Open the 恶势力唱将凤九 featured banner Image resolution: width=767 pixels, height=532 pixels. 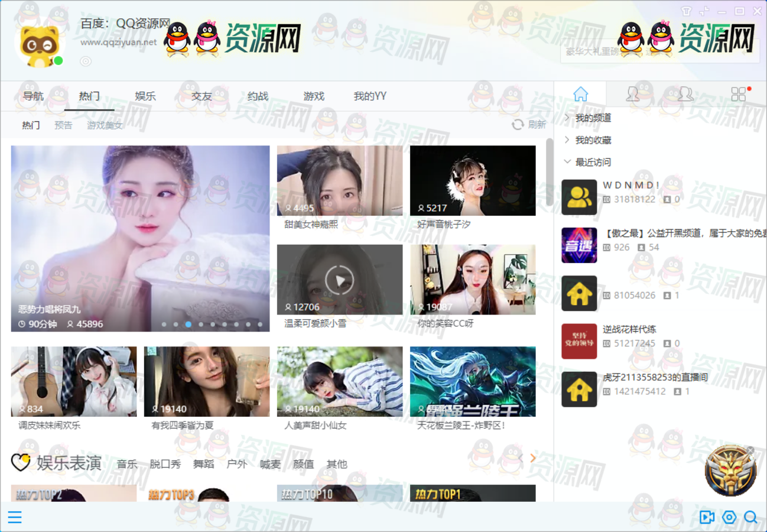(140, 239)
